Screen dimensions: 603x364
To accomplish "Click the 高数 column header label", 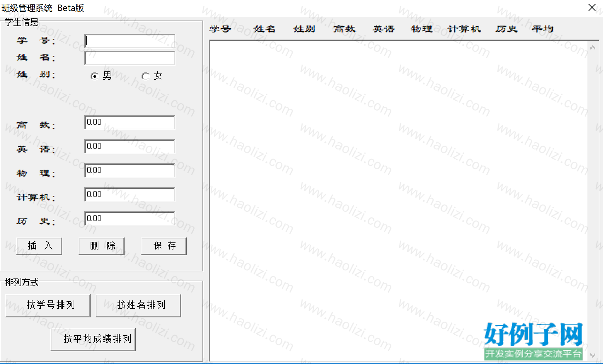I will [x=345, y=29].
